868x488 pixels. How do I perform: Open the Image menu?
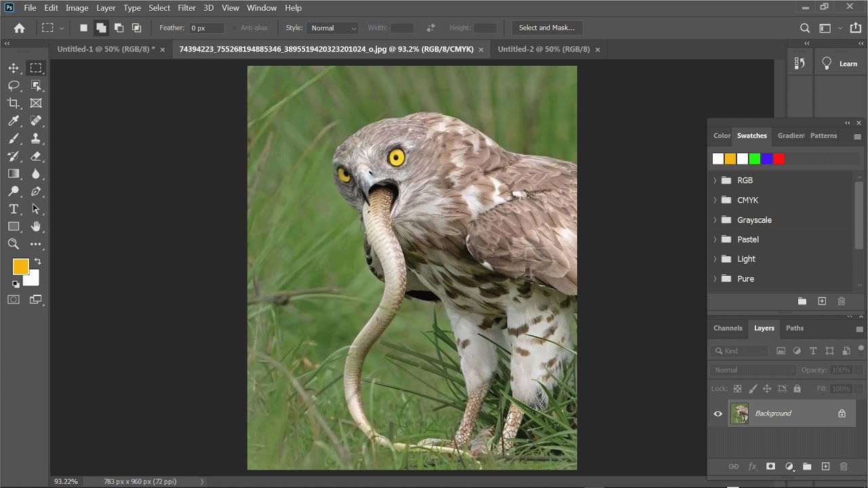point(77,8)
